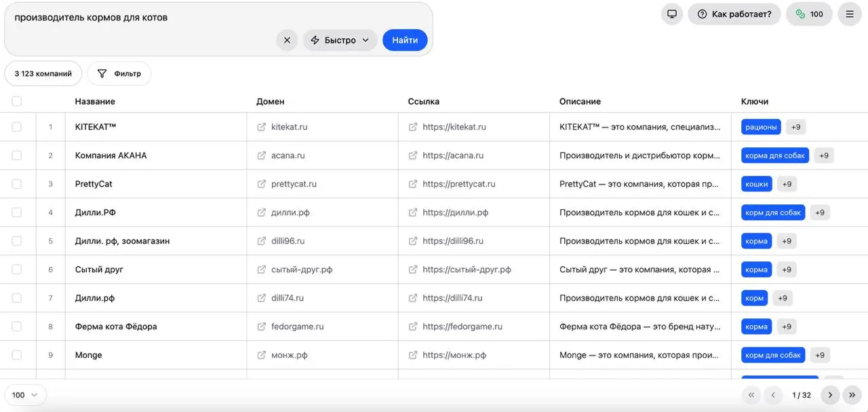
Task: Clear the search query with the X icon
Action: tap(287, 40)
